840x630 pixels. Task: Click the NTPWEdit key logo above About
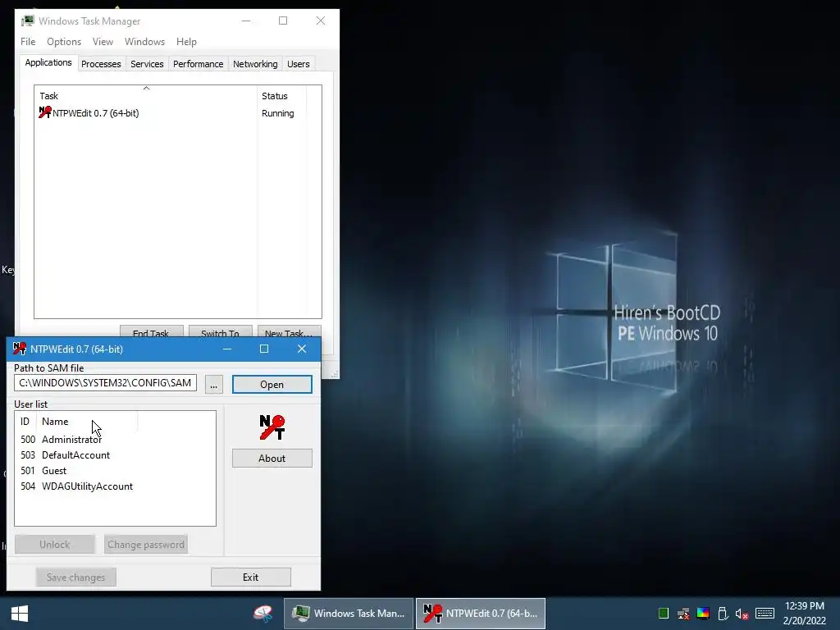272,427
